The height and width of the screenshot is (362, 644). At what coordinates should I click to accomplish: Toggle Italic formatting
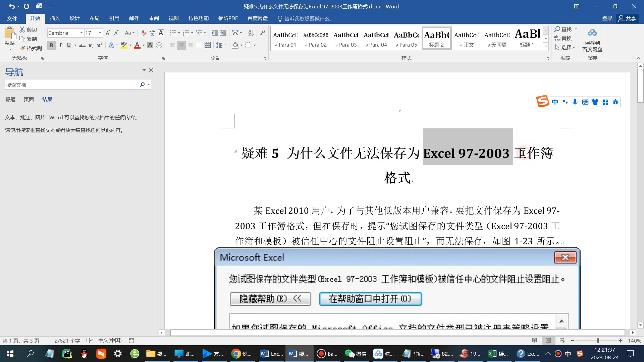[x=60, y=45]
